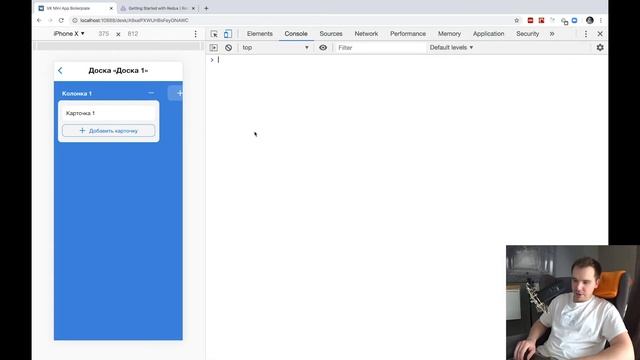Open the top JavaScript context dropdown
This screenshot has width=640, height=360.
click(276, 48)
